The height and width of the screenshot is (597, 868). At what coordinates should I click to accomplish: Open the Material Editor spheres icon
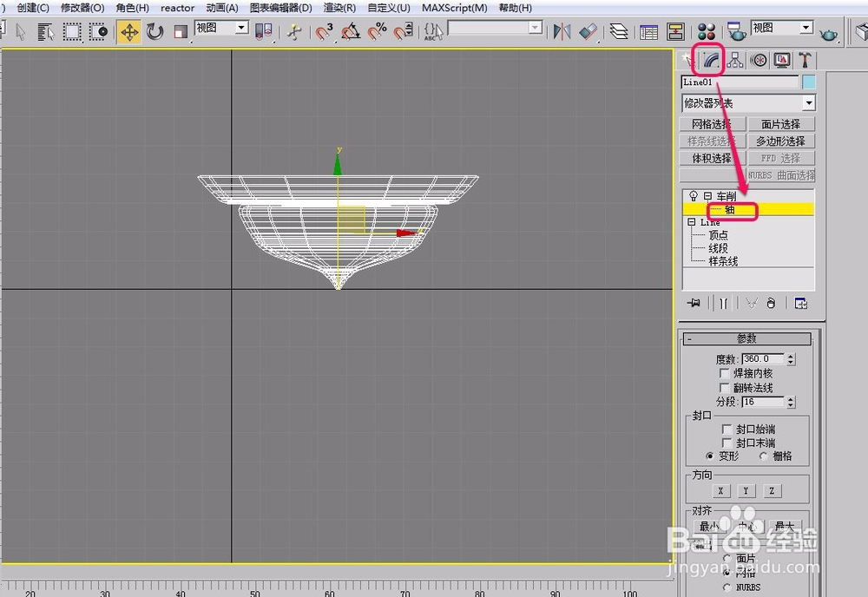707,32
